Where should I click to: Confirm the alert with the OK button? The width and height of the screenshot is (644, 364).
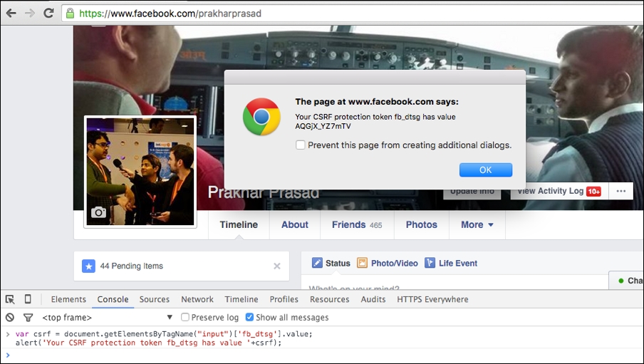pos(485,170)
